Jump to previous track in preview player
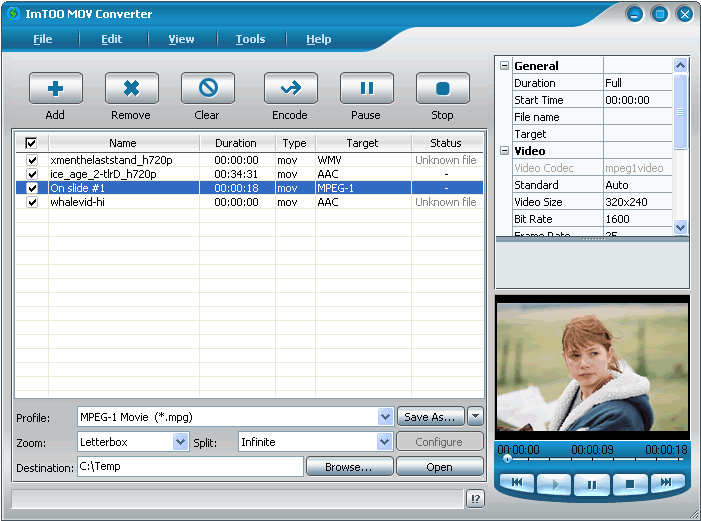 click(517, 484)
